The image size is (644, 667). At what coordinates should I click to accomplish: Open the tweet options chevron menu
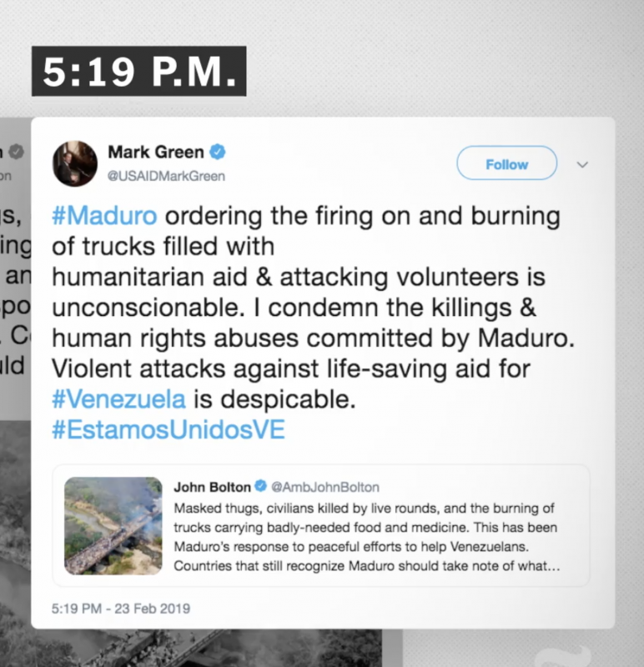[582, 164]
